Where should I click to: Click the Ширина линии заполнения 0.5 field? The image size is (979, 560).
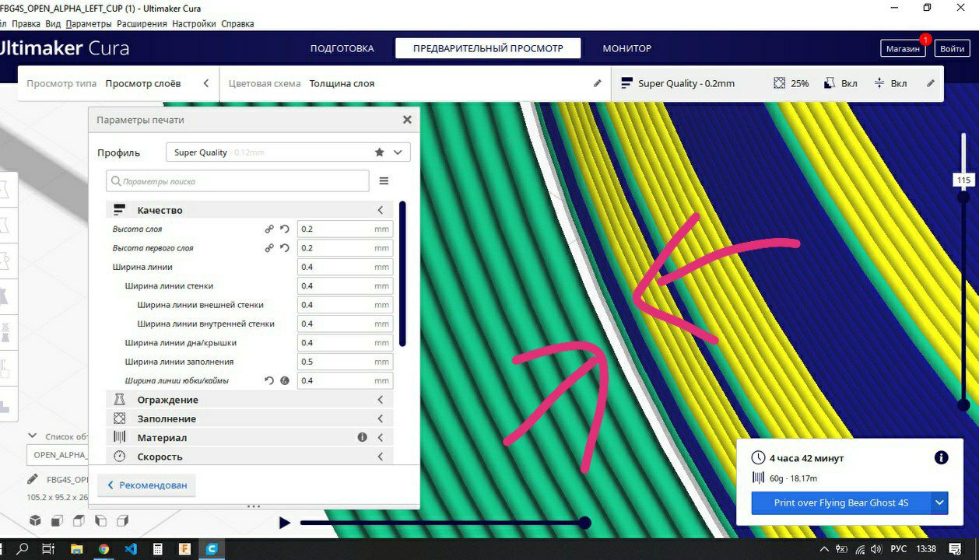click(345, 362)
